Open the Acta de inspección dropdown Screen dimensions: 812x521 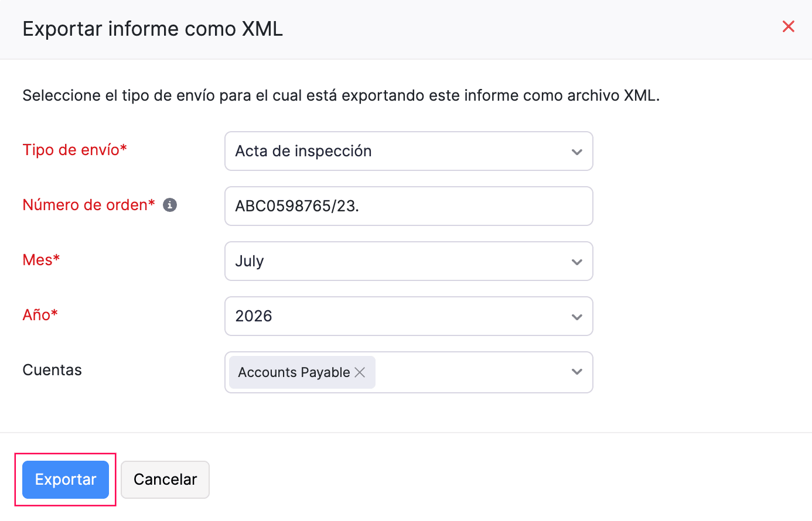click(x=409, y=151)
